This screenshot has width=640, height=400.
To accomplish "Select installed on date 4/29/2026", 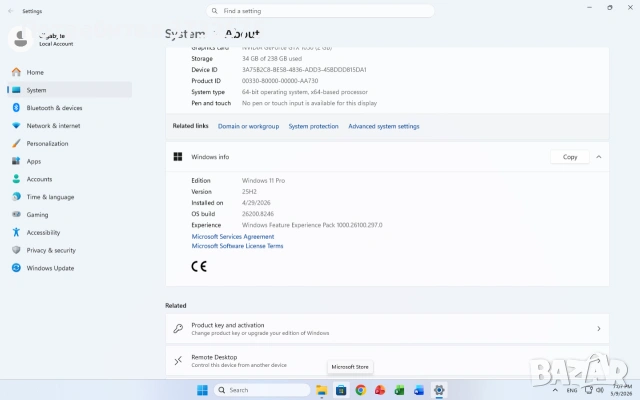I will [256, 202].
